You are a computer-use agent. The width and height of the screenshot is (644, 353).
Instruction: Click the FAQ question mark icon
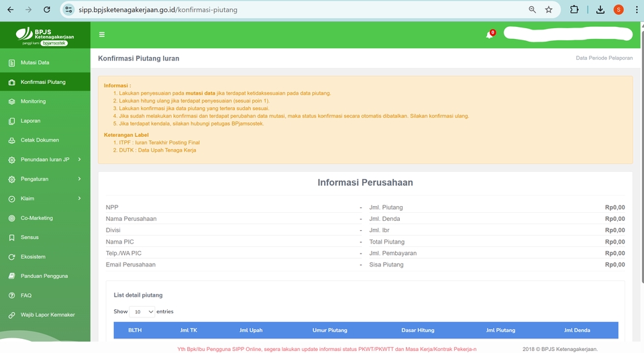[x=12, y=295]
